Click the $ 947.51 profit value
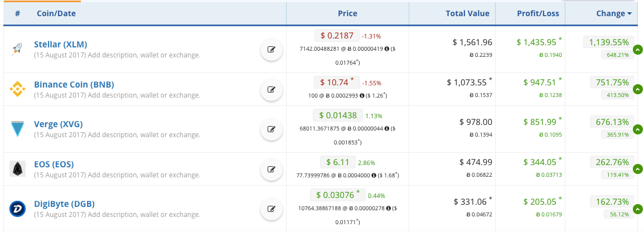 [x=543, y=82]
